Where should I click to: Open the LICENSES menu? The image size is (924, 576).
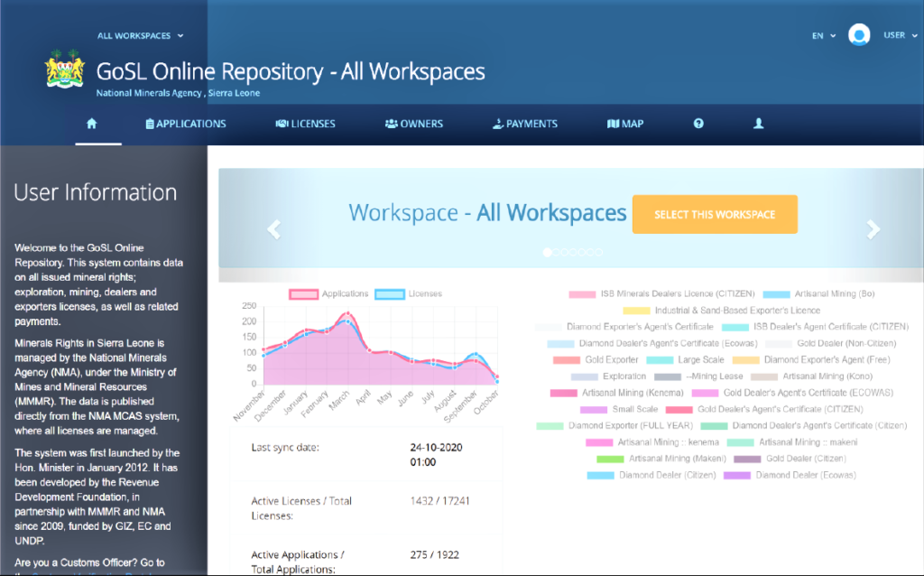(x=305, y=124)
